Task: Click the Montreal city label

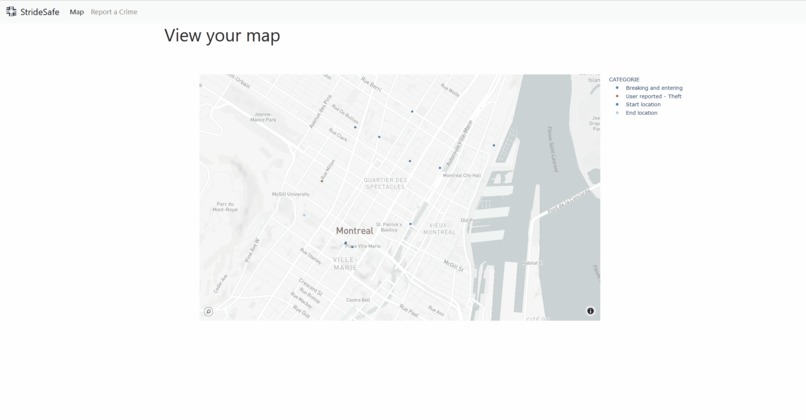Action: (355, 231)
